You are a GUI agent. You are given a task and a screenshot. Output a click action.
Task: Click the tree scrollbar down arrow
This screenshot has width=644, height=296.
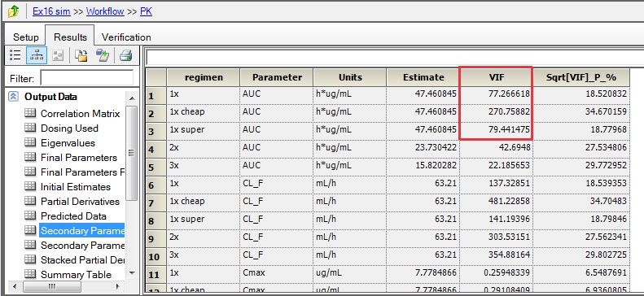click(132, 273)
